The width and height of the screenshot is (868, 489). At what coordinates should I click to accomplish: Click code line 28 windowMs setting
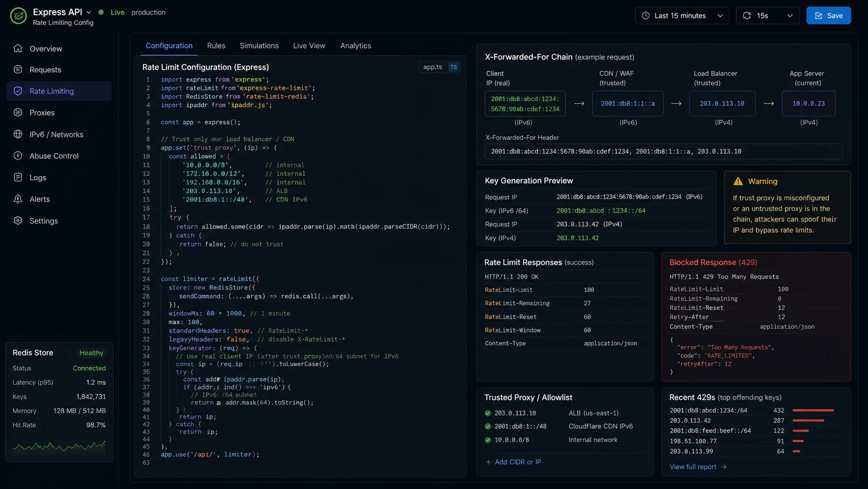coord(229,314)
